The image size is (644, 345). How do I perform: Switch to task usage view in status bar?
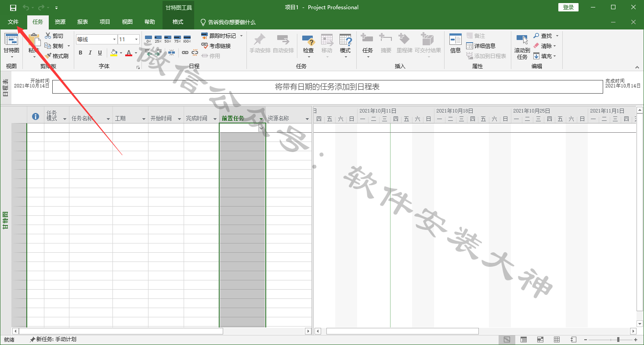[x=524, y=340]
